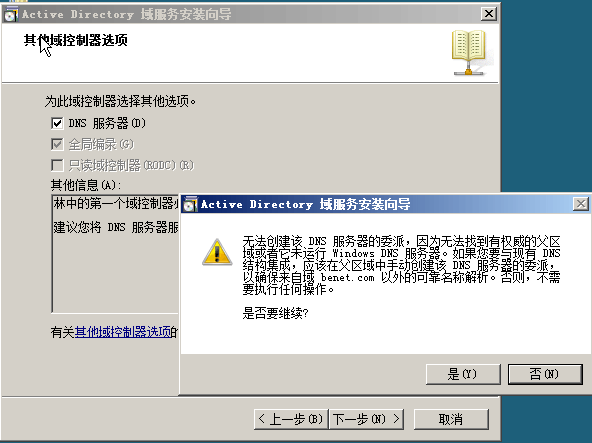Click the 取消 button
The height and width of the screenshot is (443, 592).
tap(451, 419)
